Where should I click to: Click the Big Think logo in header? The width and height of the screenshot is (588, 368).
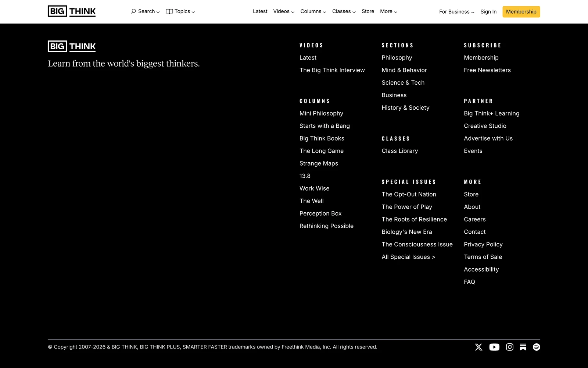(72, 11)
